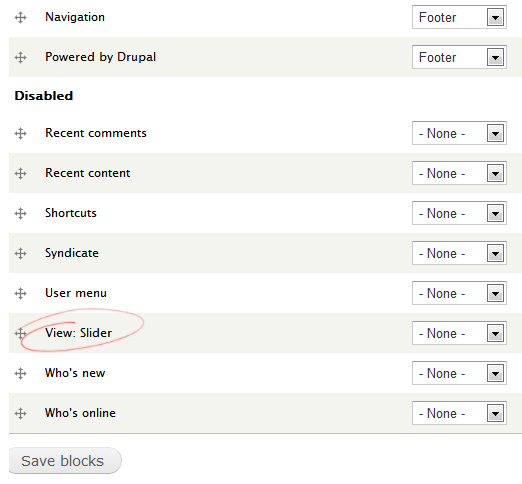522x484 pixels.
Task: Open the Shortcuts region dropdown
Action: [459, 213]
